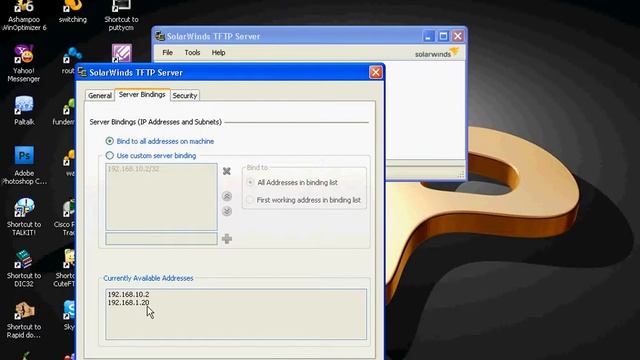Image resolution: width=640 pixels, height=360 pixels.
Task: Switch to the Security tab
Action: 184,96
